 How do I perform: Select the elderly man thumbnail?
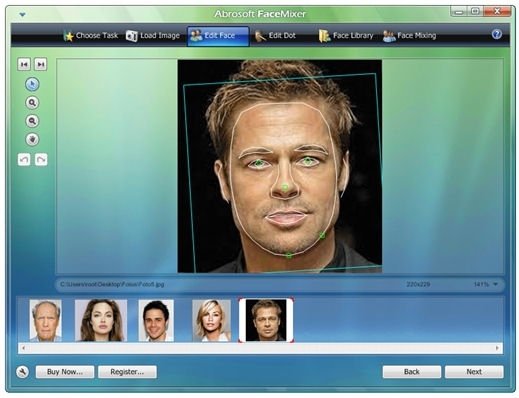click(x=46, y=320)
